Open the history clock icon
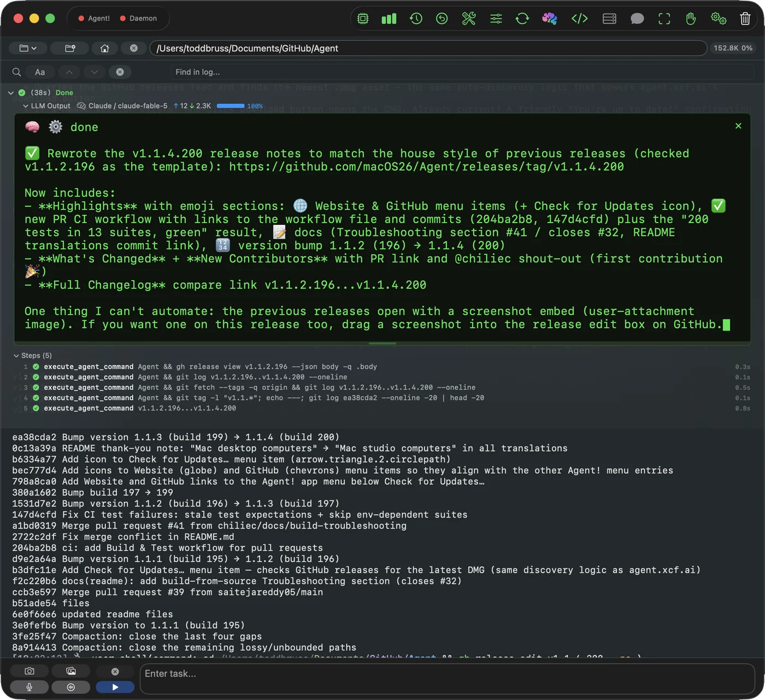 tap(416, 19)
